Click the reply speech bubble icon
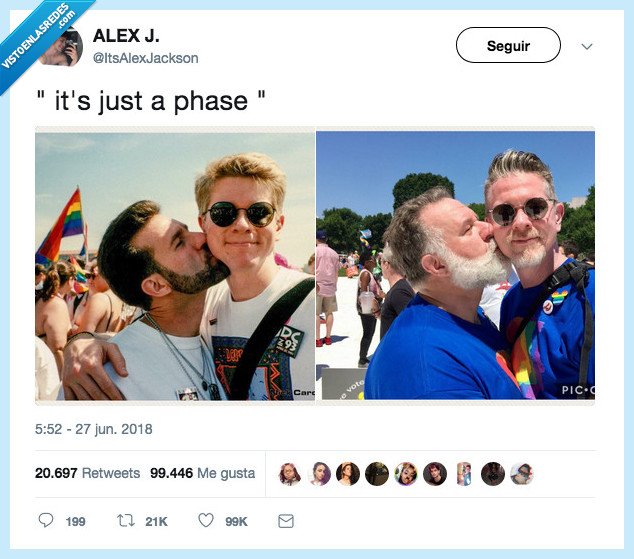The image size is (634, 559). (46, 520)
